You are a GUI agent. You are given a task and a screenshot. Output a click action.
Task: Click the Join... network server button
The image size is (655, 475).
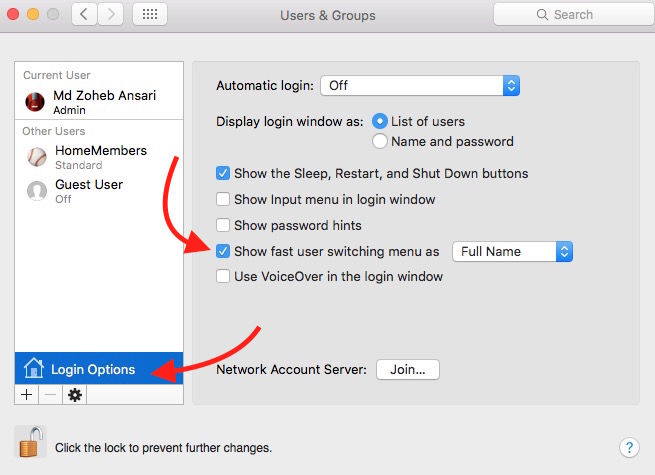[x=407, y=369]
